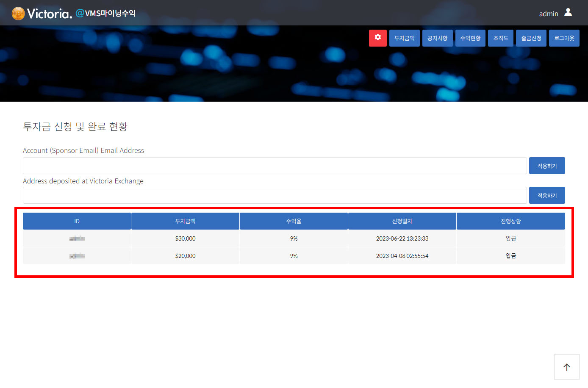This screenshot has width=588, height=388.
Task: Apply the deposit address with 적용하기
Action: click(x=546, y=195)
